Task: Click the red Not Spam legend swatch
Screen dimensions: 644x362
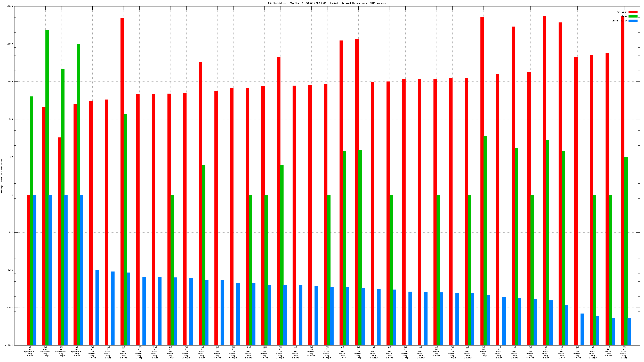Action: click(633, 12)
